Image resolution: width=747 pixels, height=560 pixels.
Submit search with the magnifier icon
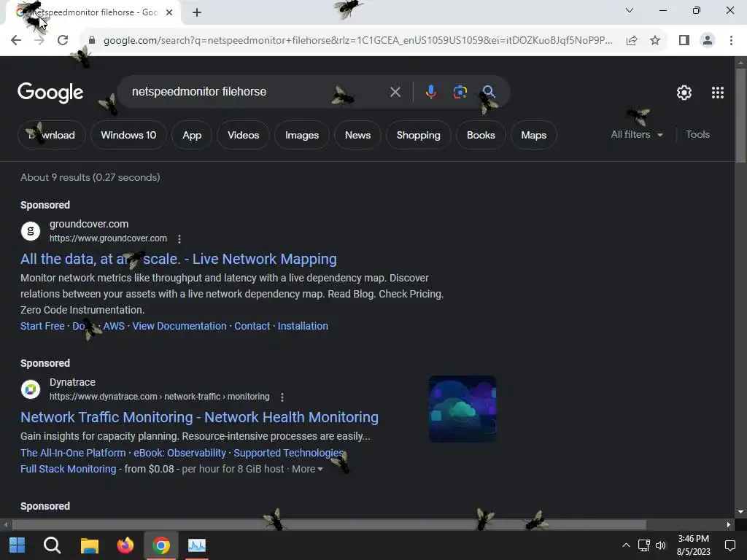tap(489, 92)
